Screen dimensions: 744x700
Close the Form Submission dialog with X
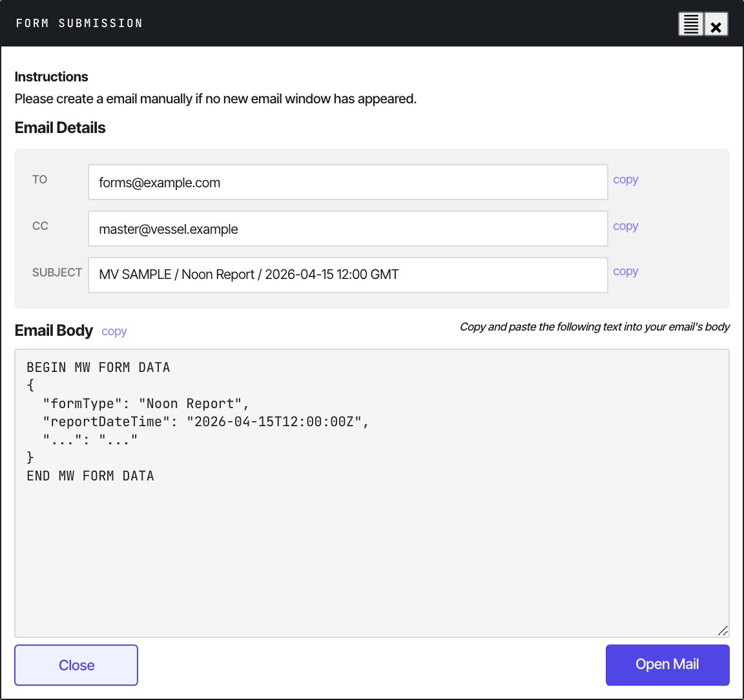click(716, 24)
